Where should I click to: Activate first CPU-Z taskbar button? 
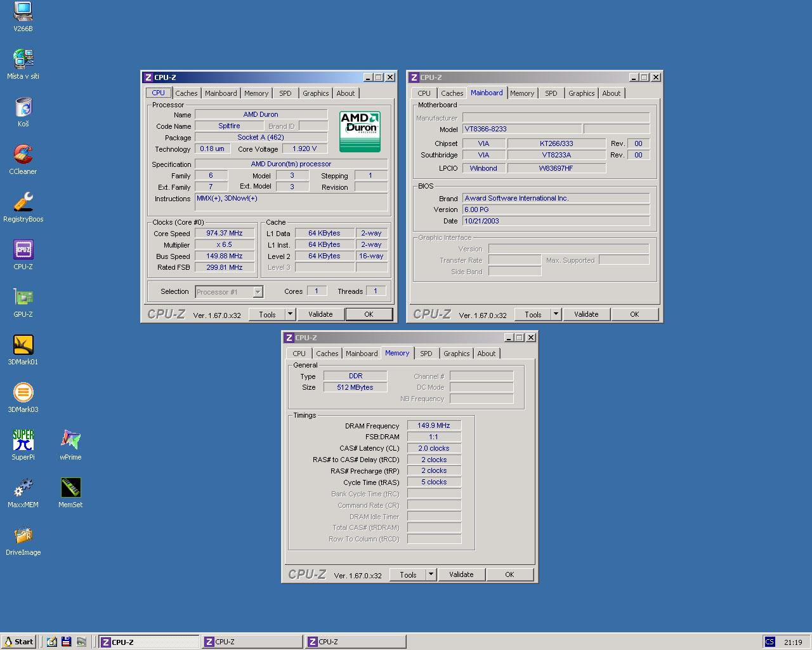click(149, 642)
